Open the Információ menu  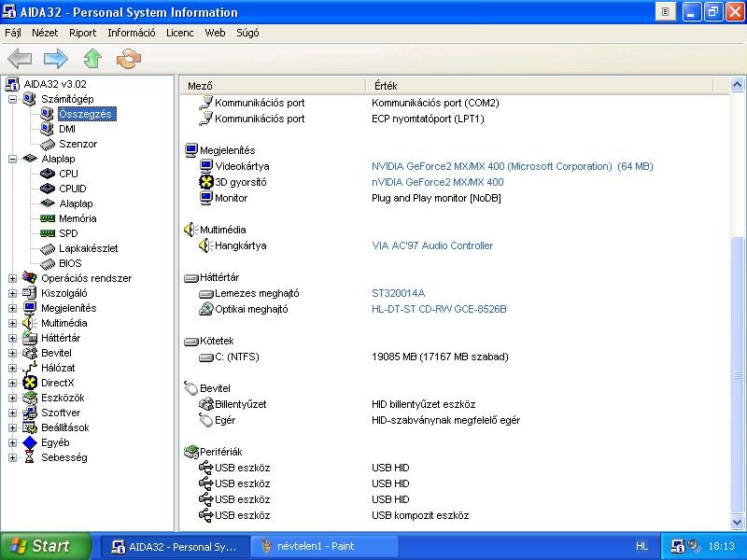pyautogui.click(x=132, y=33)
